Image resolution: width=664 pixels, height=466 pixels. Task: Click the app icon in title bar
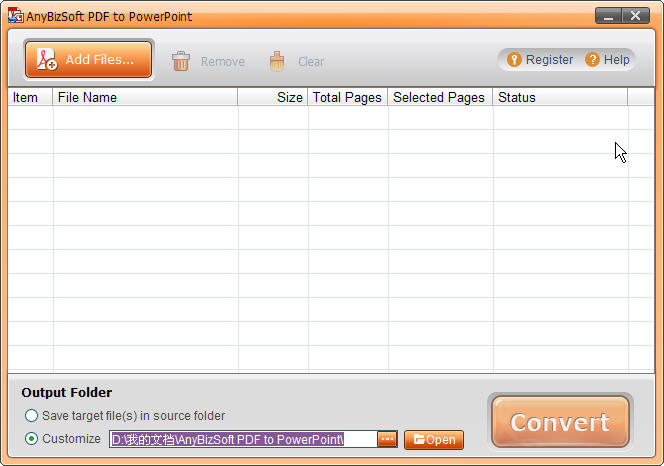point(15,16)
